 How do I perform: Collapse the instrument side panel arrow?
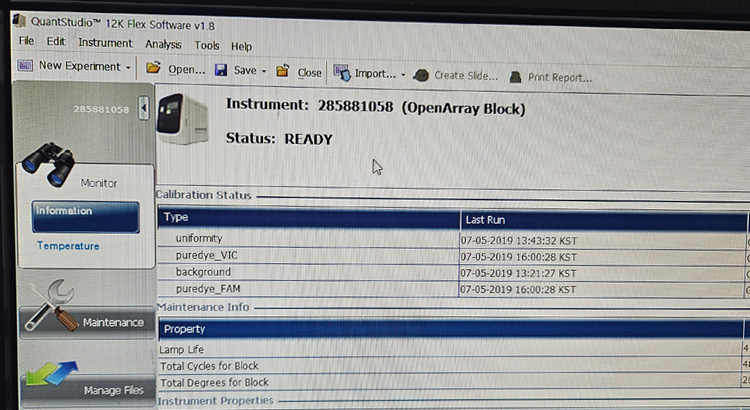[x=144, y=106]
